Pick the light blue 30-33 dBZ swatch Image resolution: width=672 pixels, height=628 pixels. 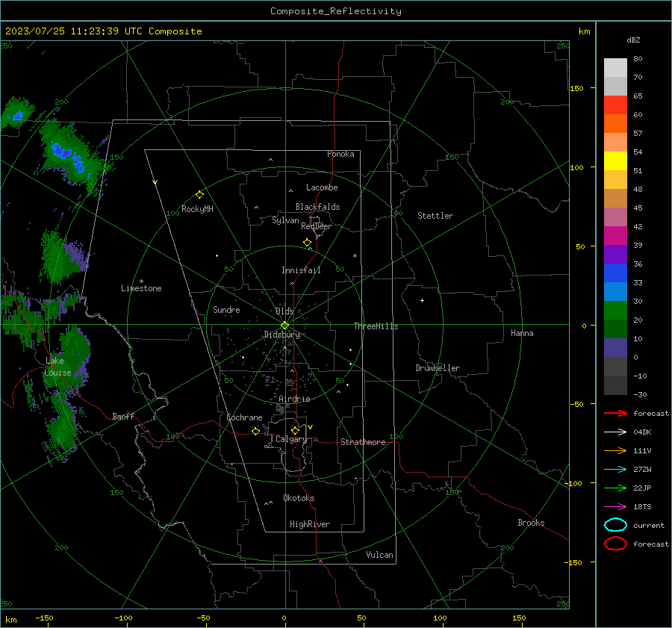(x=615, y=292)
